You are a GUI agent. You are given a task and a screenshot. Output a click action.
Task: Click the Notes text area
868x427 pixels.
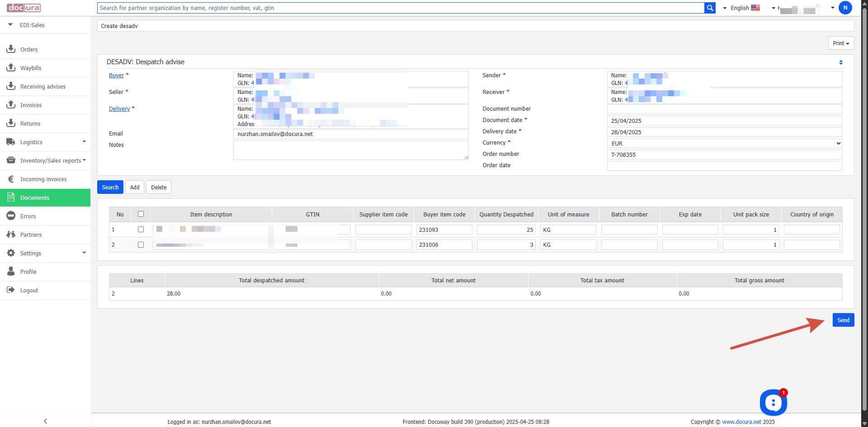[x=351, y=150]
